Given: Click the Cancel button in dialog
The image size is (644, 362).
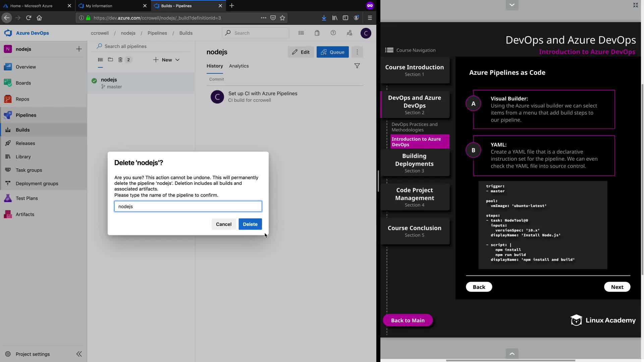Looking at the screenshot, I should [x=223, y=224].
